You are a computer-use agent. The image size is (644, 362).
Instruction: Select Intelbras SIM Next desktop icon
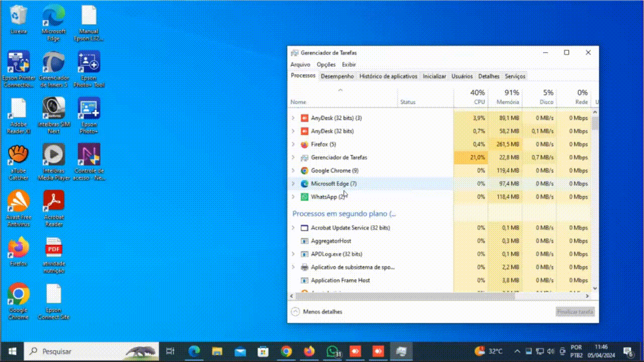pyautogui.click(x=53, y=116)
